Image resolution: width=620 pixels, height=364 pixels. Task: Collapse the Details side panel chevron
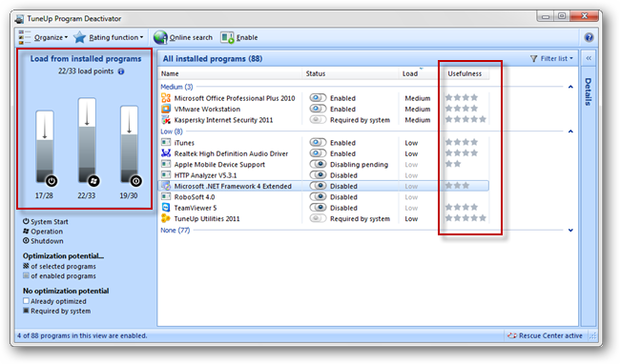click(589, 58)
